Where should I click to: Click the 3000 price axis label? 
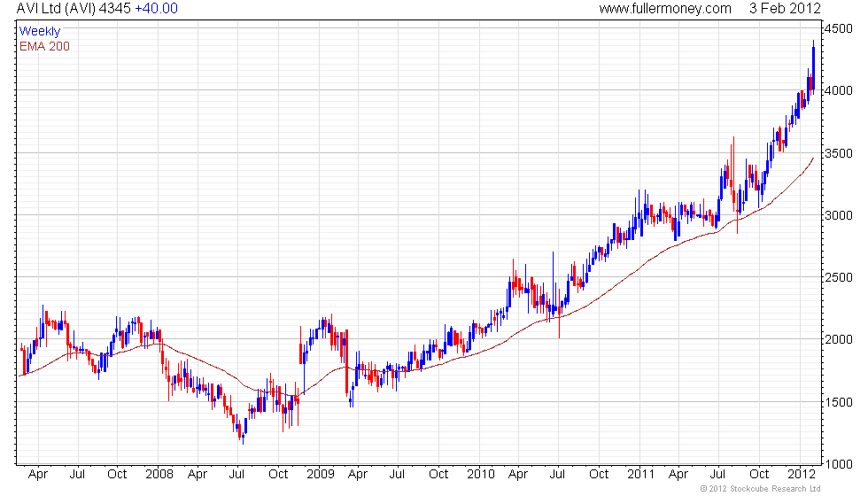pyautogui.click(x=838, y=215)
